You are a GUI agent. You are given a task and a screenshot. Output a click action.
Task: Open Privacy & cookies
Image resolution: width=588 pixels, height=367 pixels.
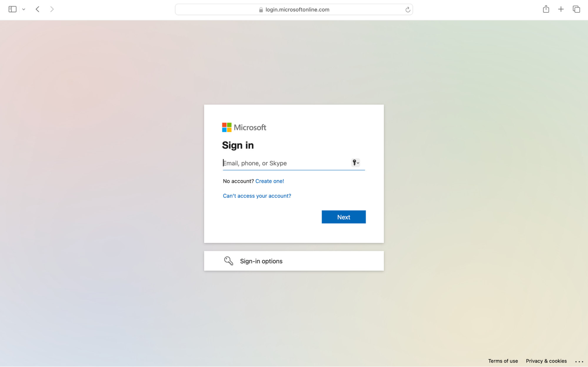pyautogui.click(x=546, y=361)
